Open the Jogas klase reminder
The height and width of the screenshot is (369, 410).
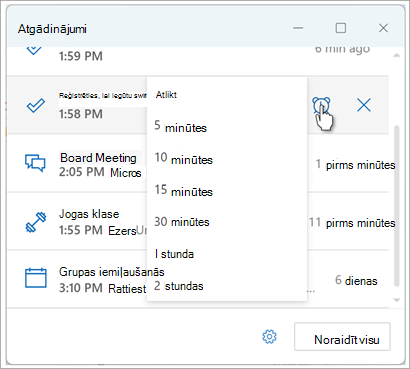(198, 221)
